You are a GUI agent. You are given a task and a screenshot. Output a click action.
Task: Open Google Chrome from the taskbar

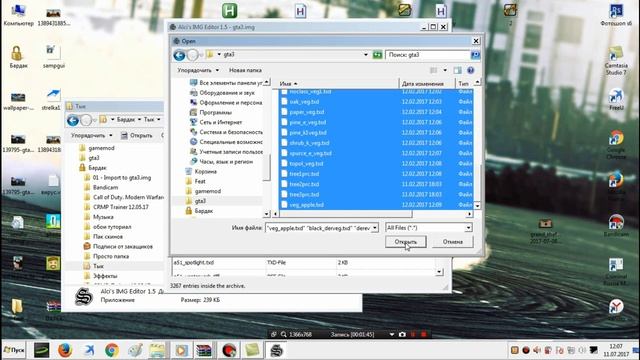(112, 350)
